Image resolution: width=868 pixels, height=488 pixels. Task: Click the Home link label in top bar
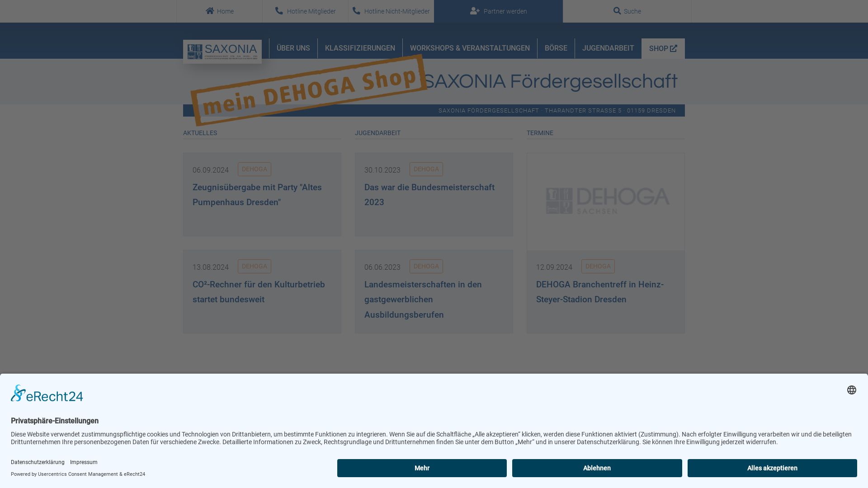225,11
